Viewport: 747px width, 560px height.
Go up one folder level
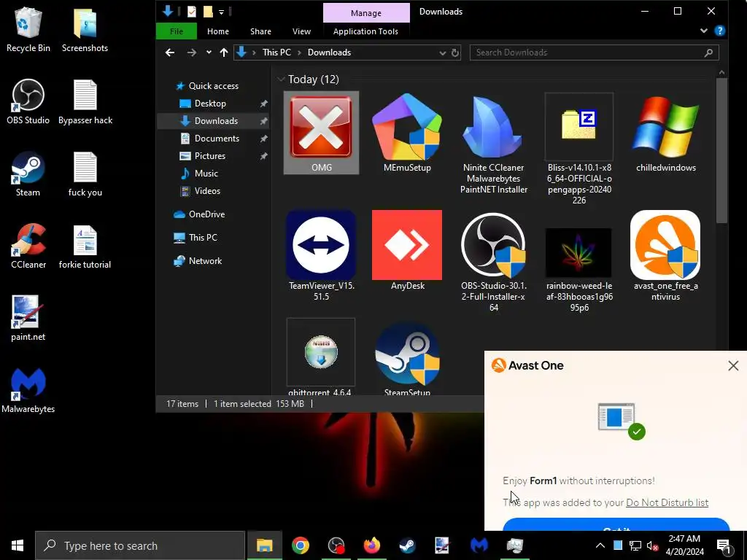(223, 52)
